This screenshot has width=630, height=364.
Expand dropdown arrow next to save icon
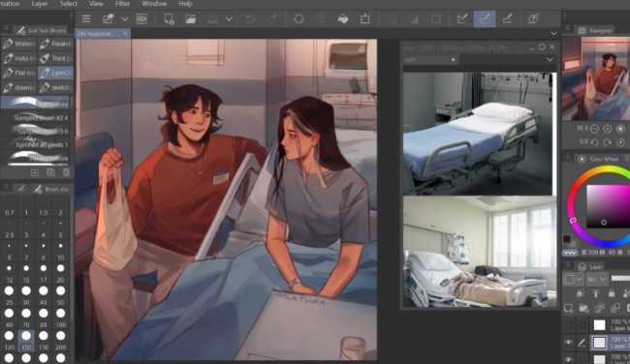pyautogui.click(x=229, y=18)
